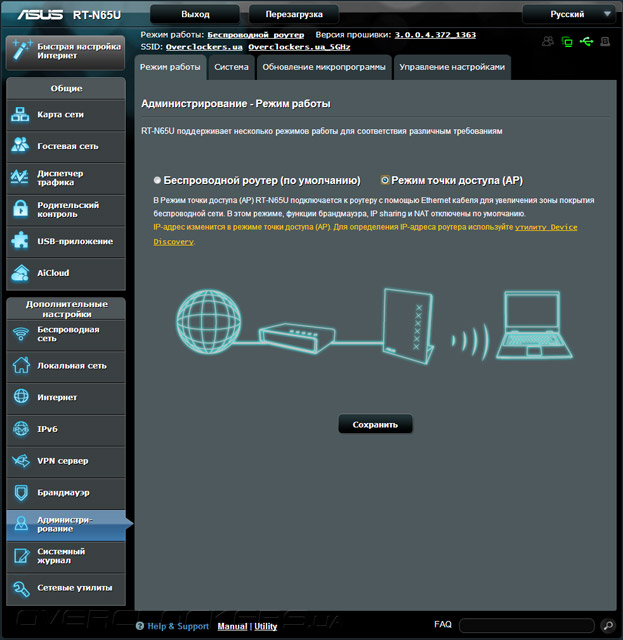Click the Сохранить save button
This screenshot has width=623, height=640.
(375, 424)
